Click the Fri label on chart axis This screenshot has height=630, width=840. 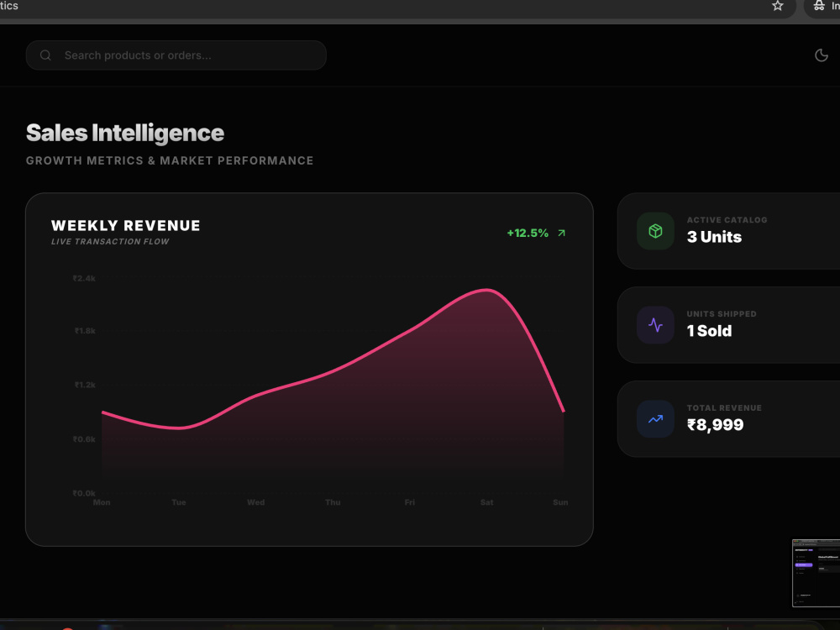tap(410, 502)
